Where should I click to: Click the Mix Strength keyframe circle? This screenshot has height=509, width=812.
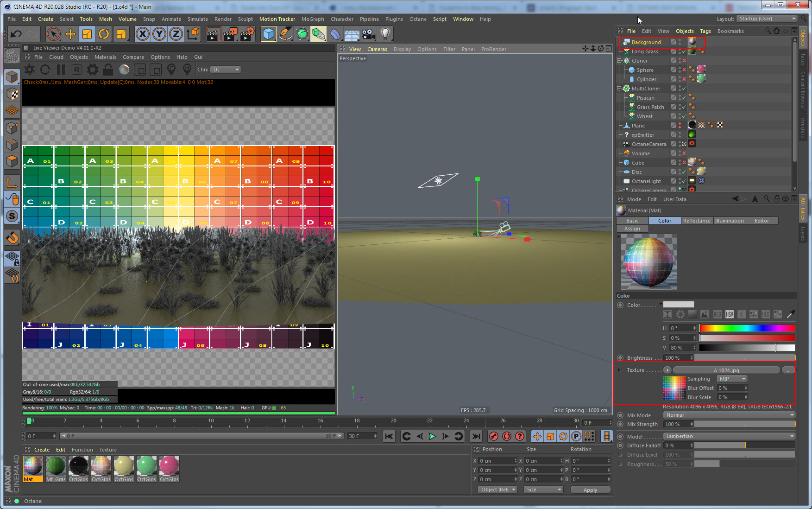coord(620,424)
